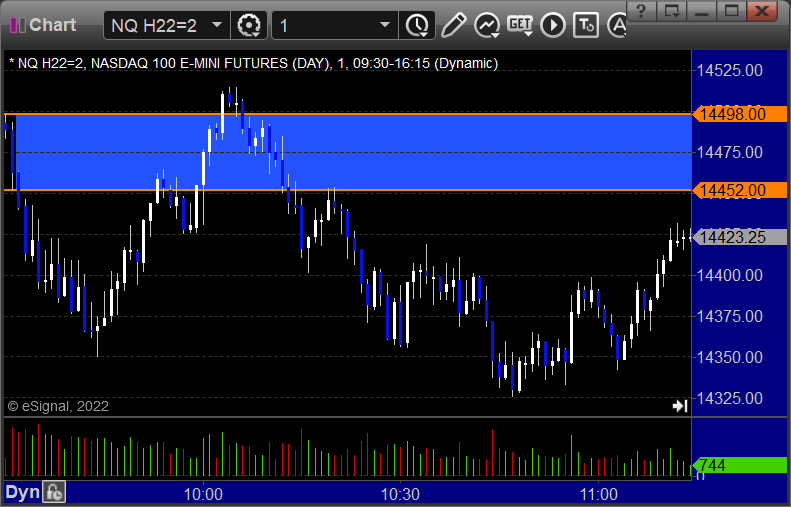This screenshot has width=791, height=507.
Task: Click the 10:00 time axis label
Action: (x=203, y=494)
